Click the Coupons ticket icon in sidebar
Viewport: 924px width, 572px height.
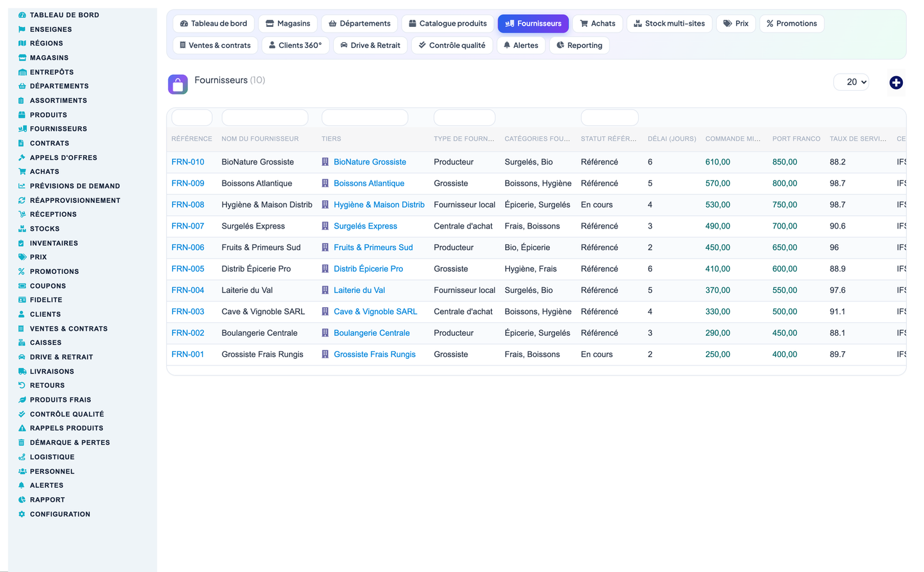click(22, 286)
